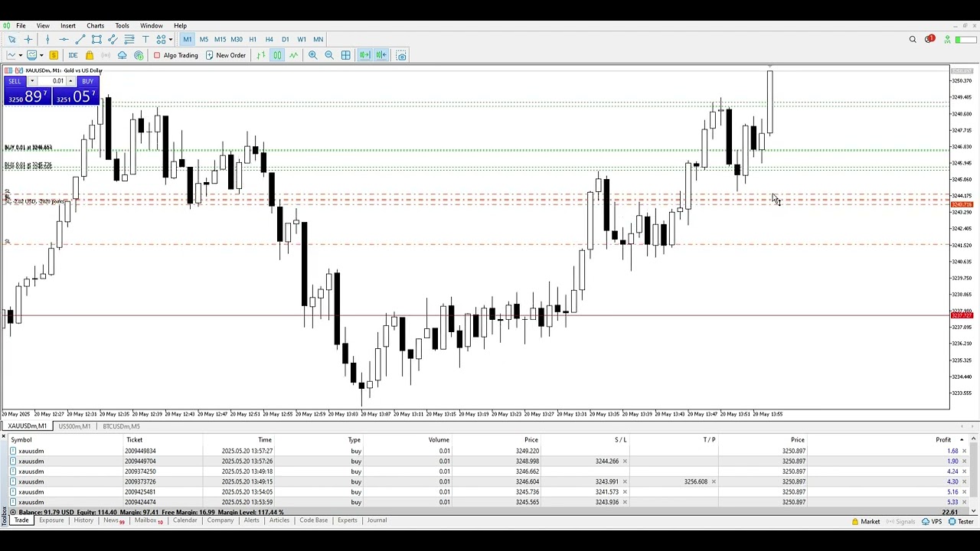
Task: Open the VPS cloud icon in toolbar
Action: (x=122, y=55)
